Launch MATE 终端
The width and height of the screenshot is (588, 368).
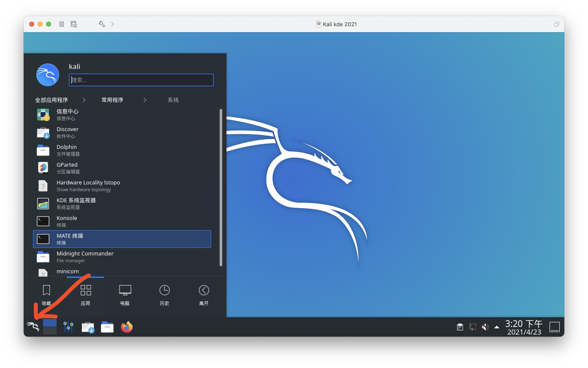122,239
